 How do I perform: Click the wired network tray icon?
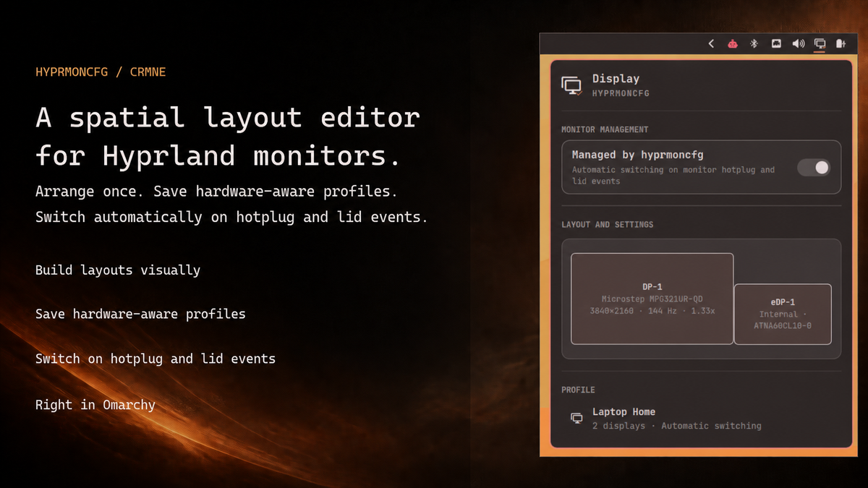tap(776, 43)
